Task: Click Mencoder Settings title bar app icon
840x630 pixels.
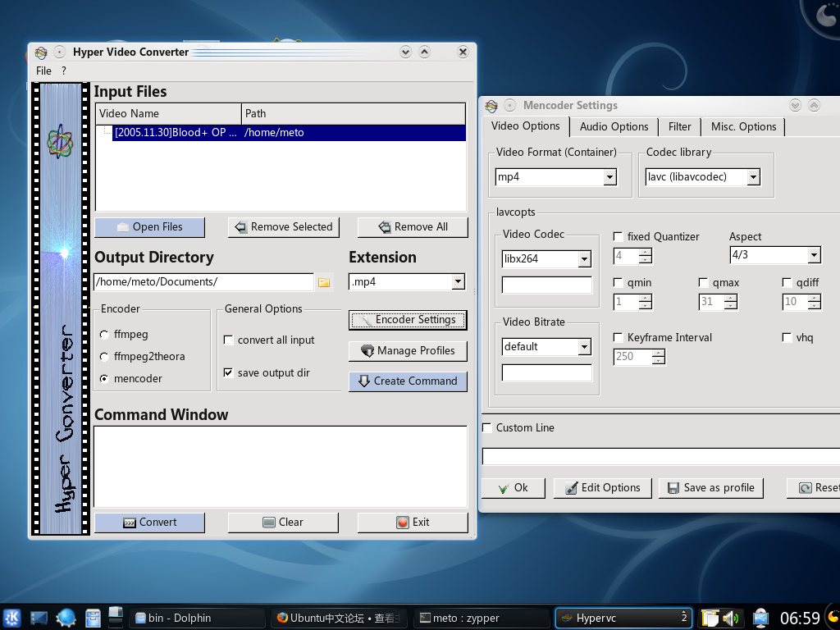Action: [491, 106]
